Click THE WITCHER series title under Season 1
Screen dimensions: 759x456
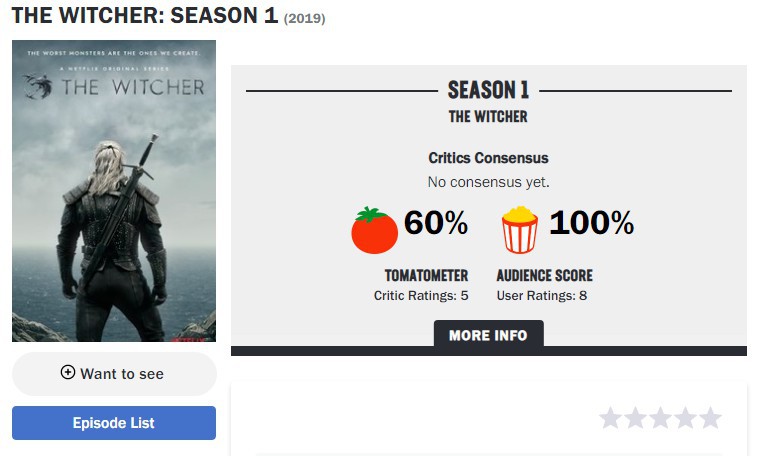(488, 117)
